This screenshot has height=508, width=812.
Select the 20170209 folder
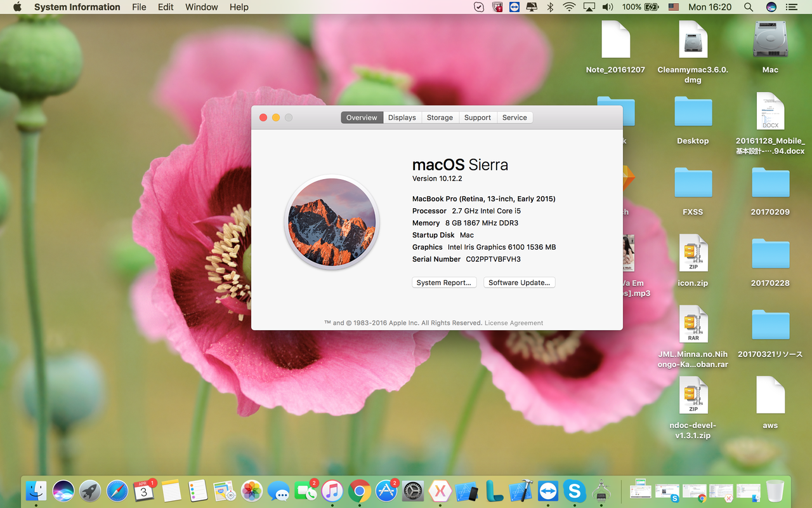click(x=770, y=192)
